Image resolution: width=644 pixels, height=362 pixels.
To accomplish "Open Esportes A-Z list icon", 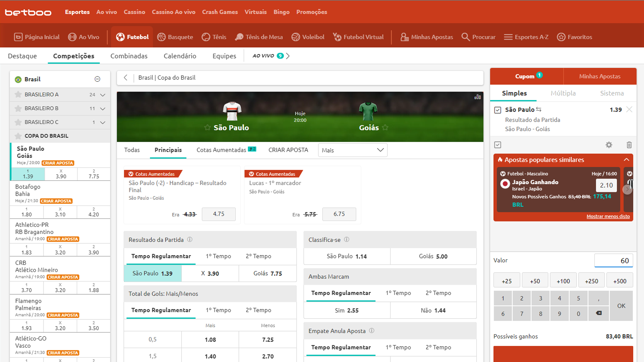I will pos(508,37).
